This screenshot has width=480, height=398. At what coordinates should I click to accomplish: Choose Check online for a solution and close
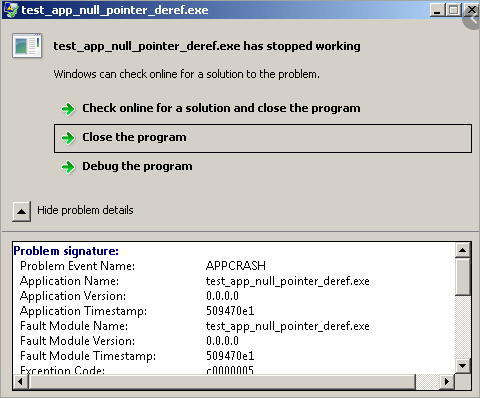221,108
